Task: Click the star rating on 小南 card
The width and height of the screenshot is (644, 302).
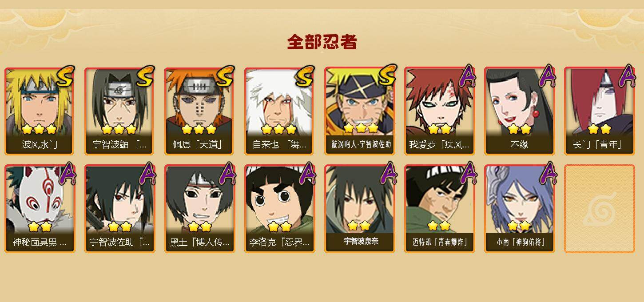Action: point(519,226)
